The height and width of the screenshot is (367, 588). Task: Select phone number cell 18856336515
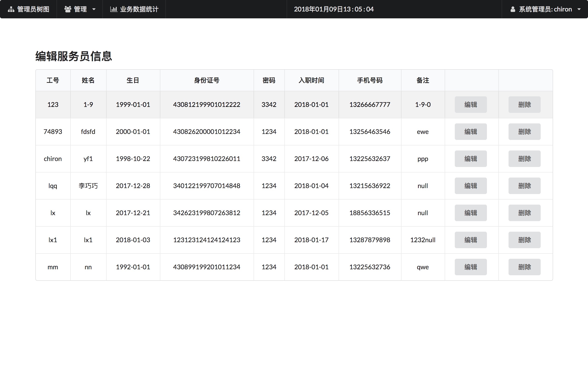click(x=370, y=213)
